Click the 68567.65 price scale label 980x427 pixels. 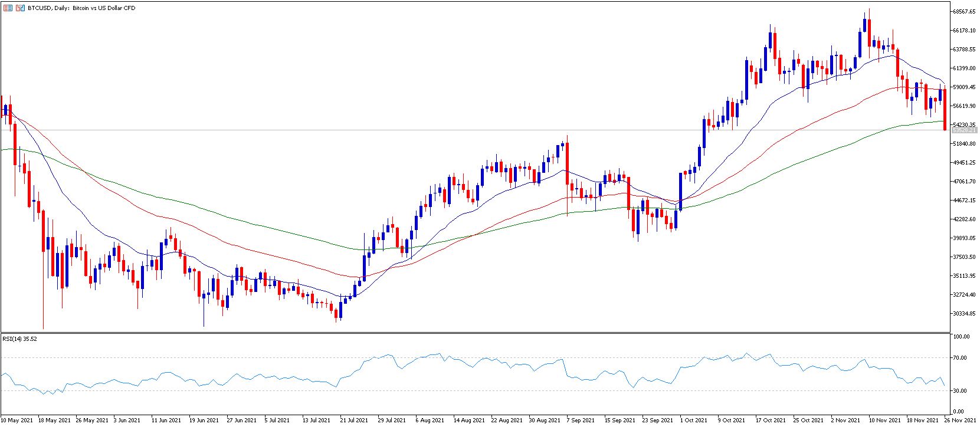tap(963, 12)
